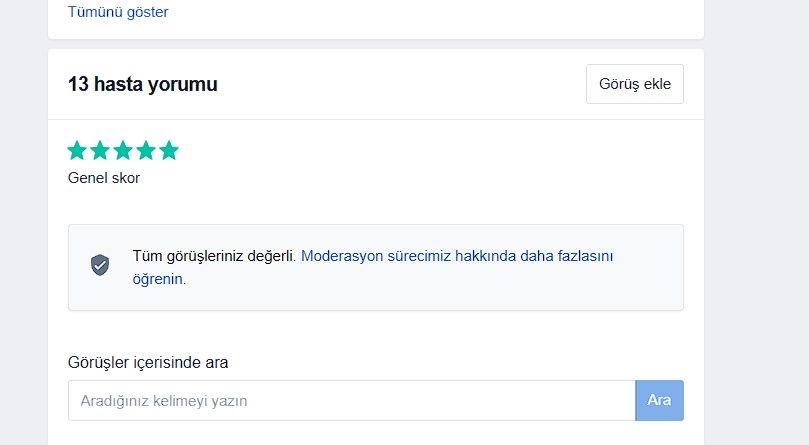Click the fourth rating star
809x445 pixels.
146,151
